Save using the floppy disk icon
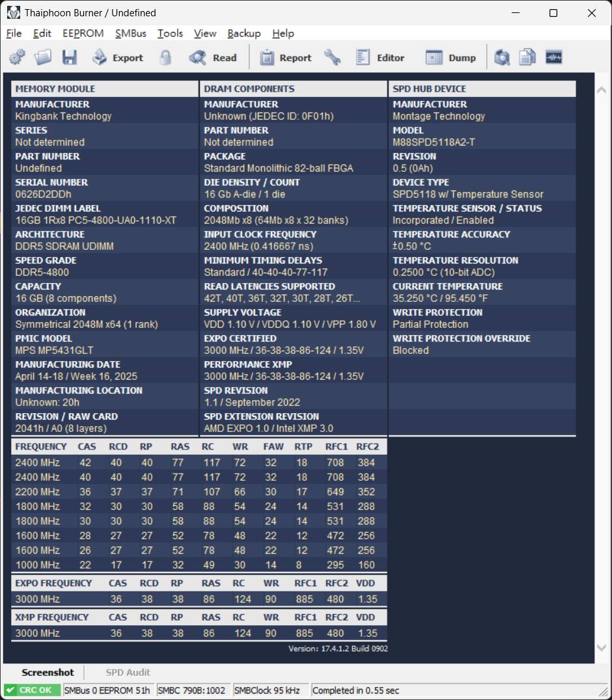612x700 pixels. pos(69,58)
